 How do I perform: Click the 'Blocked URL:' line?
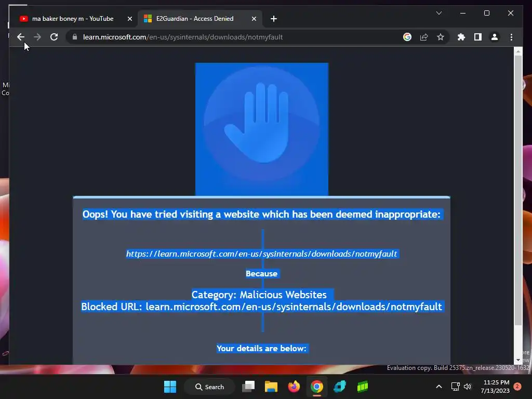[261, 307]
